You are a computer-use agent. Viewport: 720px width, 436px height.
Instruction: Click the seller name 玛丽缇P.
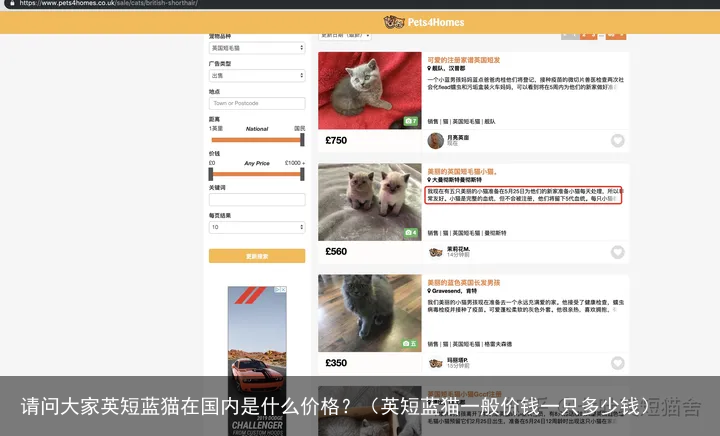457,360
